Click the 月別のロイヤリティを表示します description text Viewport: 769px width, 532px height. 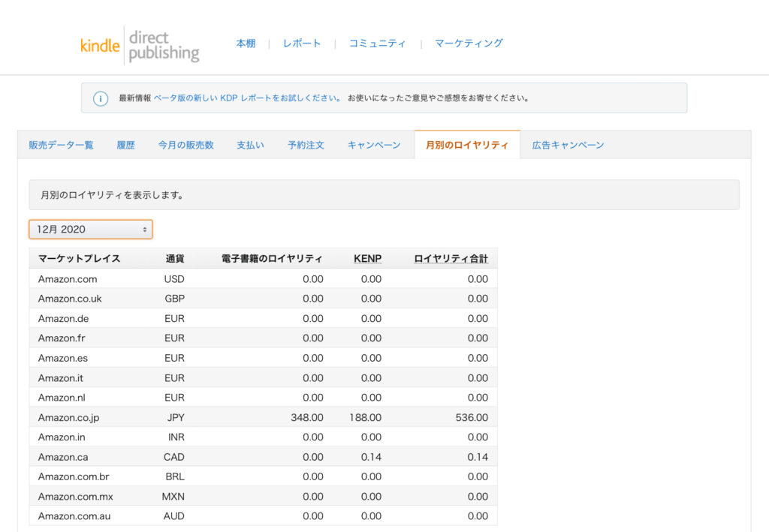pyautogui.click(x=113, y=195)
